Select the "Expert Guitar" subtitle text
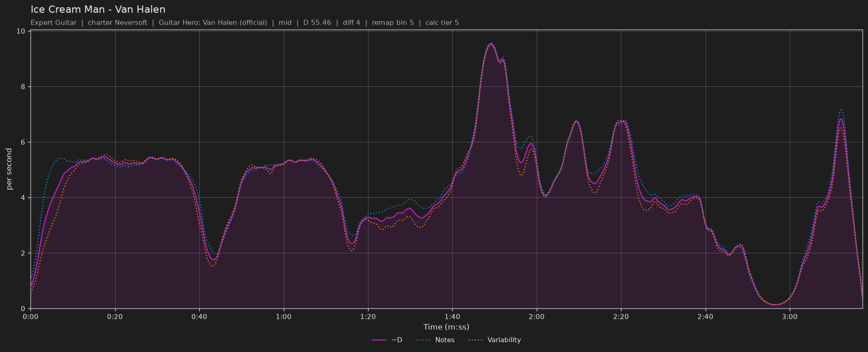Screen dimensions: 868x352 tap(54, 23)
